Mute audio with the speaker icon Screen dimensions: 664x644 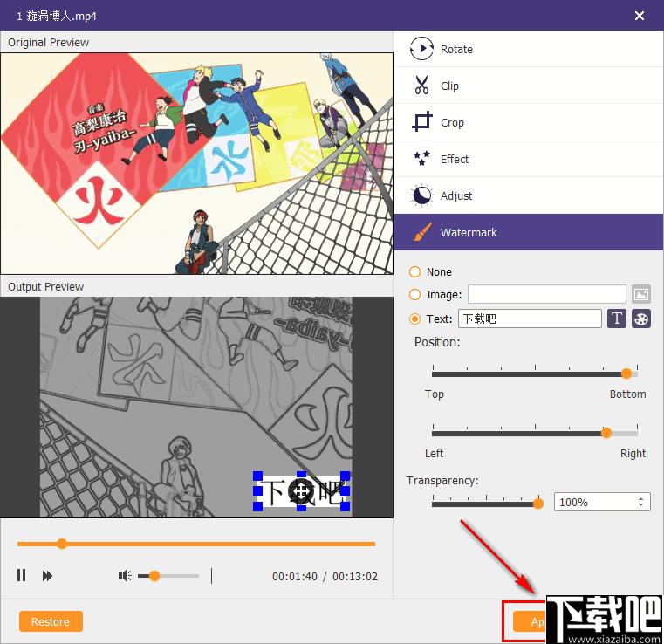click(x=125, y=576)
